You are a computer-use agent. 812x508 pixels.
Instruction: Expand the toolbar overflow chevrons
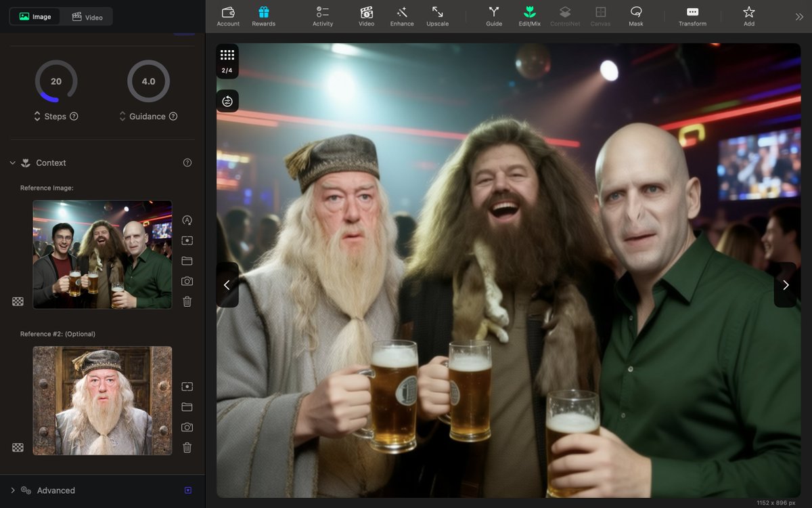pyautogui.click(x=799, y=17)
